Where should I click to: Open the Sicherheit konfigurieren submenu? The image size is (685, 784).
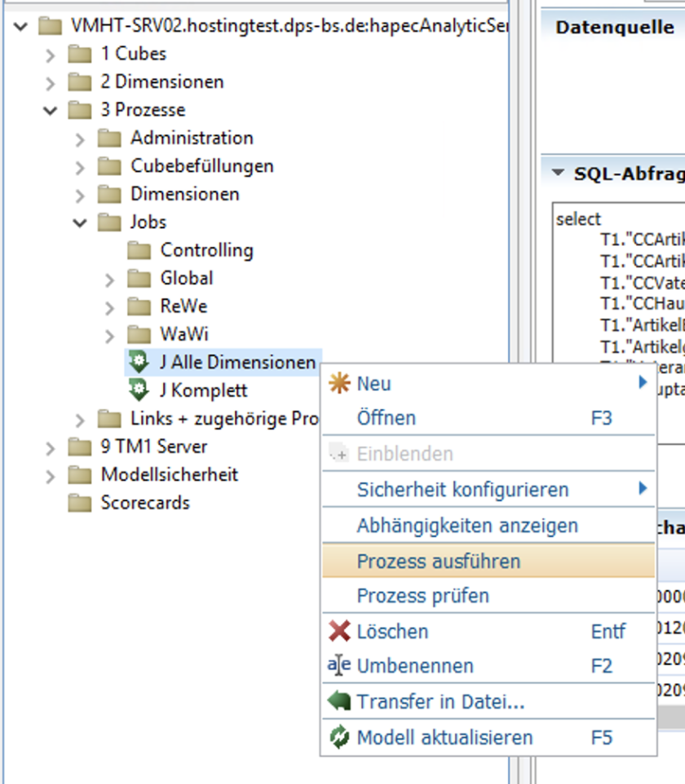tap(462, 490)
